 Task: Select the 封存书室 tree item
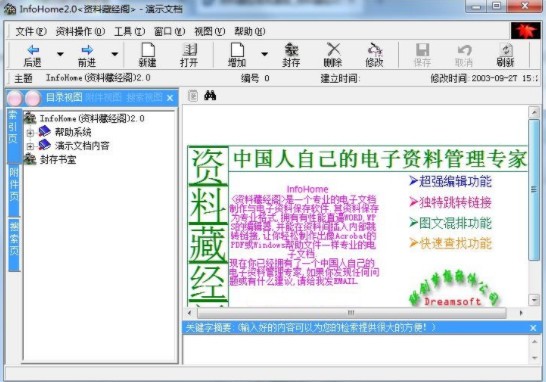[58, 160]
